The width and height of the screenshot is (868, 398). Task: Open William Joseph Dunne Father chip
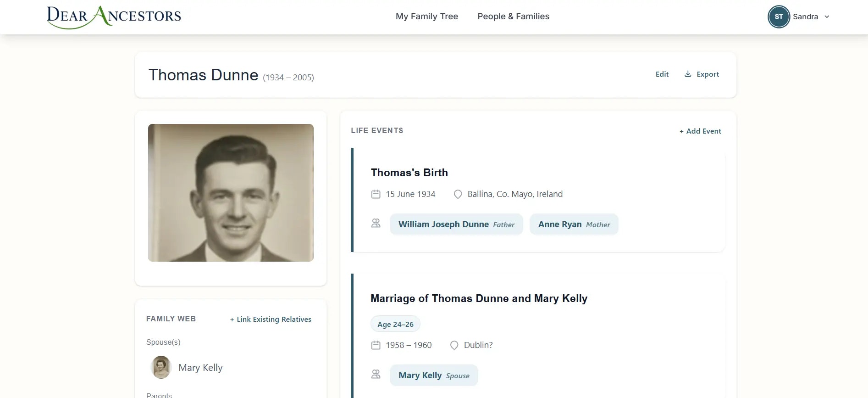(x=456, y=224)
